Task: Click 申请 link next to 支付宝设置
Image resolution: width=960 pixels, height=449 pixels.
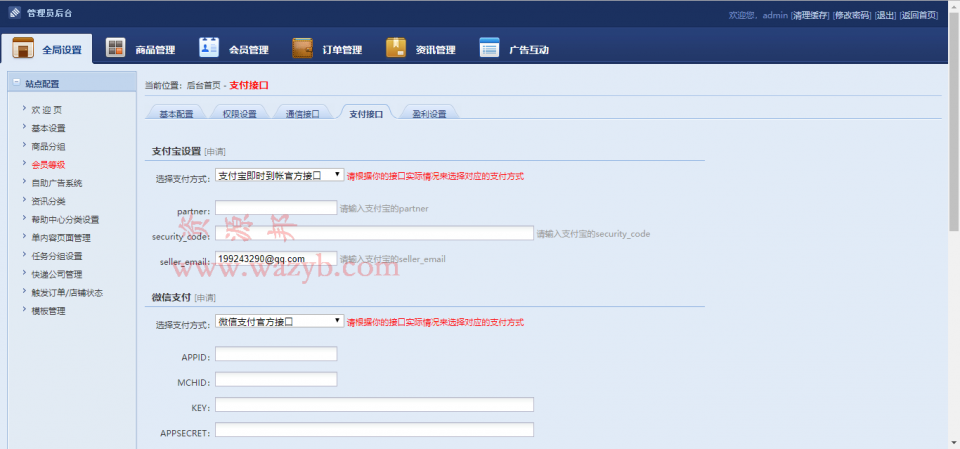Action: [216, 151]
